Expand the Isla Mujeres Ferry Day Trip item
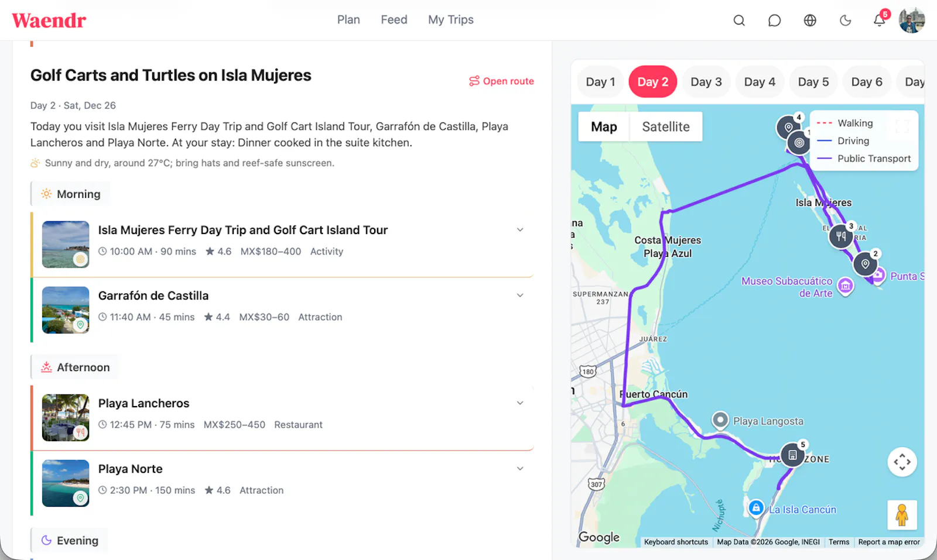 click(520, 230)
